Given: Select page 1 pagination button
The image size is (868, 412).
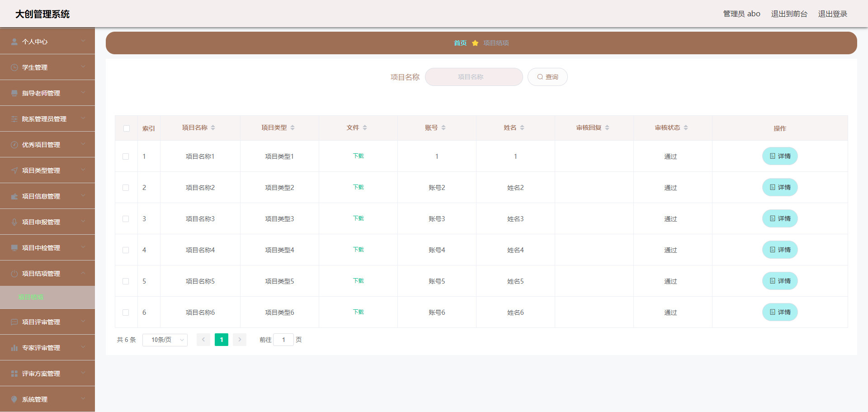Looking at the screenshot, I should pos(222,340).
